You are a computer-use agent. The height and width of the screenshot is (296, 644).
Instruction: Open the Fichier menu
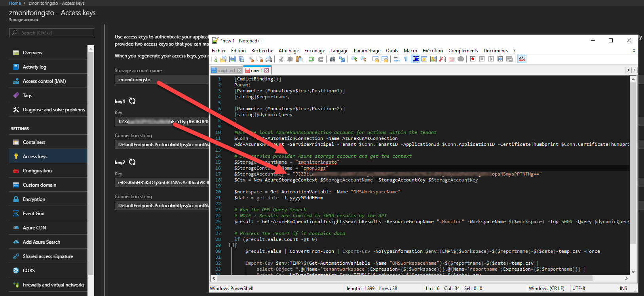[218, 51]
